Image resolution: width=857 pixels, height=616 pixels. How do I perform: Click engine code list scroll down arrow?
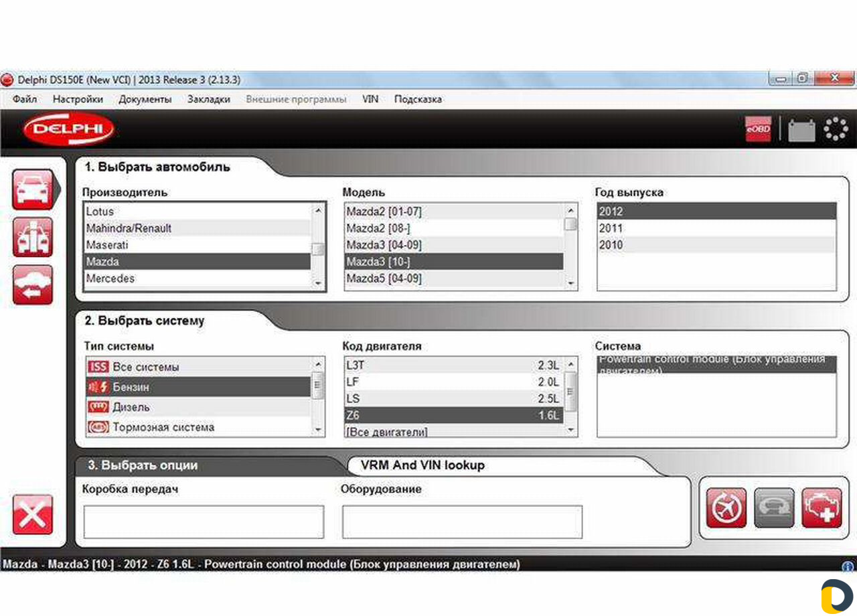(x=570, y=431)
